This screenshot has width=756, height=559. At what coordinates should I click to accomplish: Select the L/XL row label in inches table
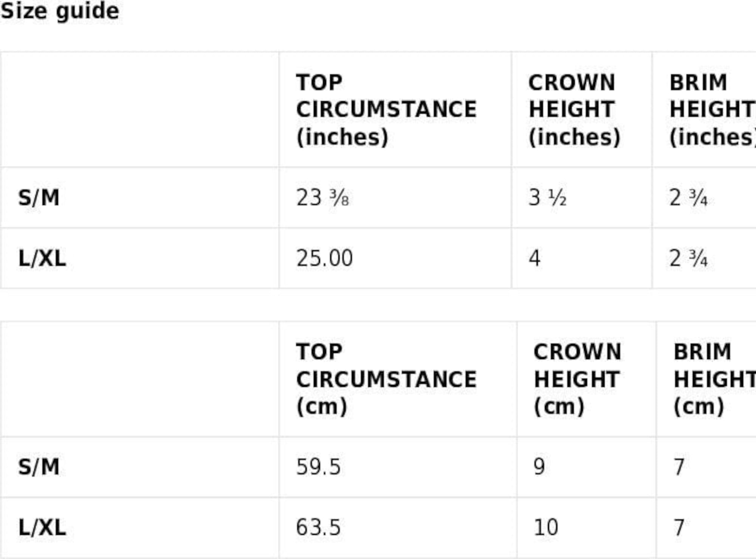[42, 259]
